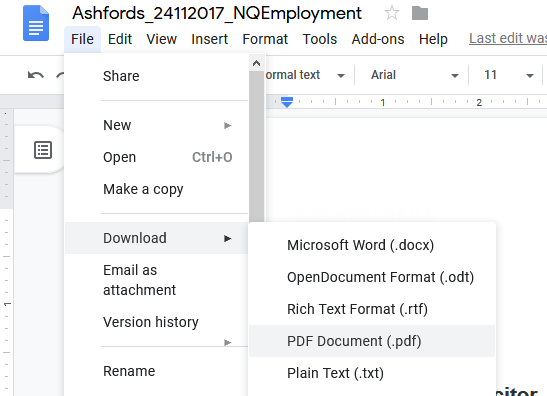Click the Last edit link
547x396 pixels.
coord(508,38)
